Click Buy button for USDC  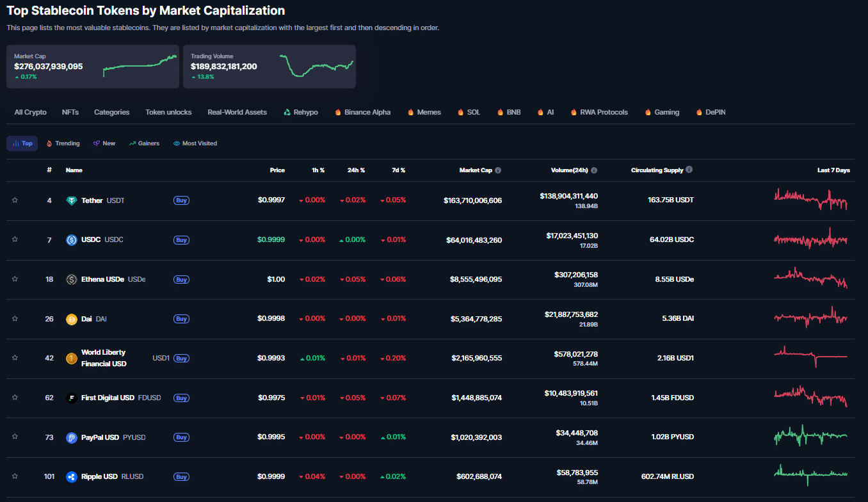(x=181, y=240)
